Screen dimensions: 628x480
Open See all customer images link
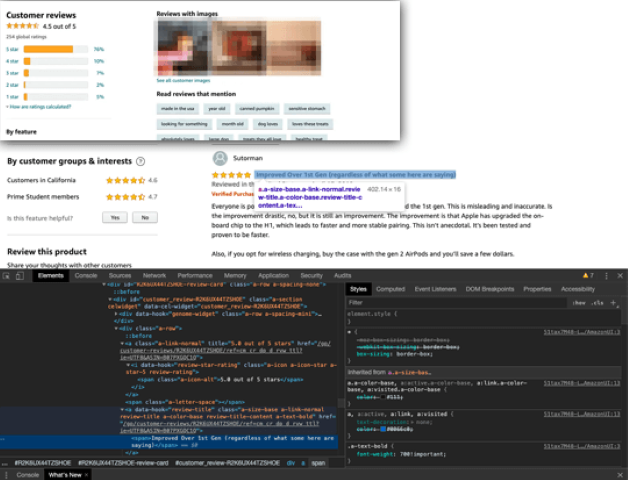[x=184, y=79]
